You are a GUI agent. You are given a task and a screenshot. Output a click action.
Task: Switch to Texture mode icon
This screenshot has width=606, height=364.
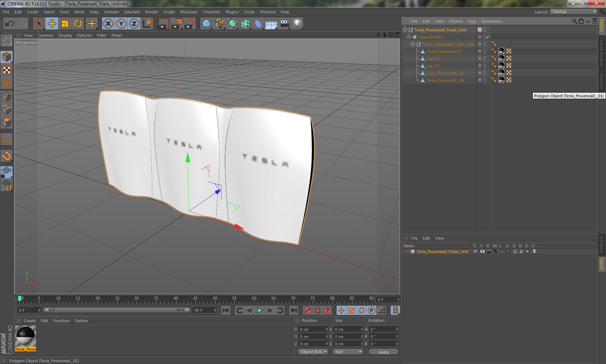click(7, 70)
